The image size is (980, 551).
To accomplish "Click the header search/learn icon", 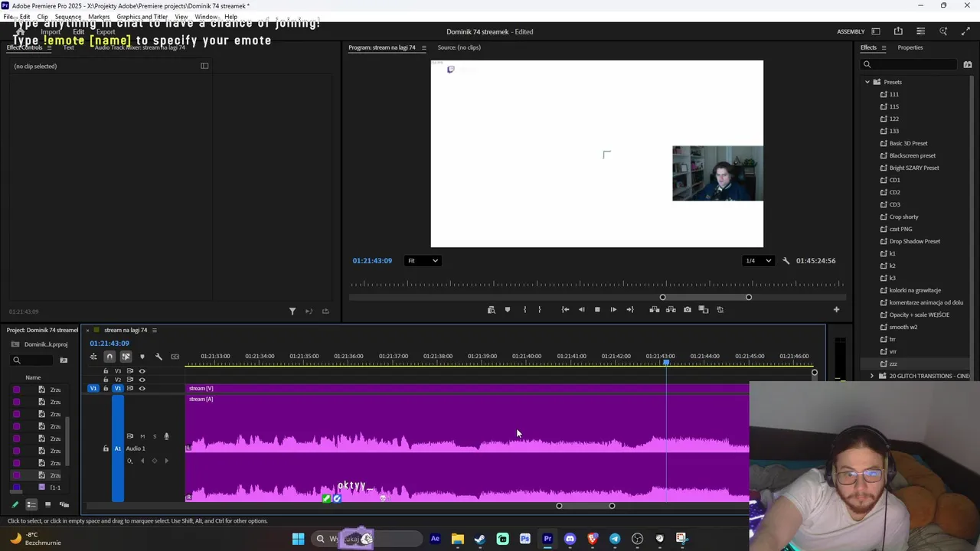I will point(943,31).
